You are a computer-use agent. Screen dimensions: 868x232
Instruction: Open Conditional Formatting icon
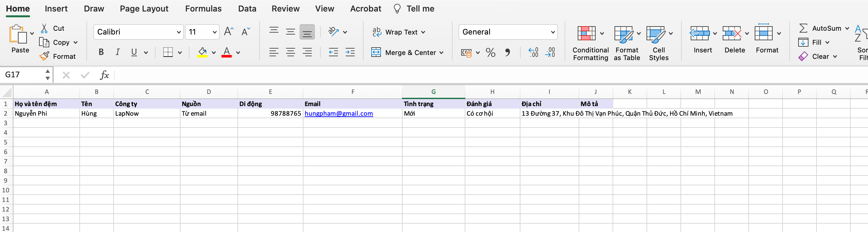point(586,34)
